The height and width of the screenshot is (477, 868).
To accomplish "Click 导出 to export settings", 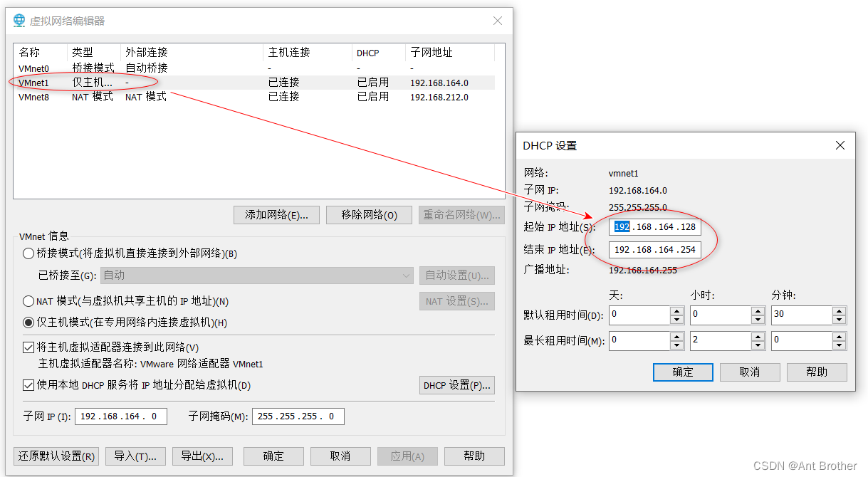I will (x=202, y=456).
